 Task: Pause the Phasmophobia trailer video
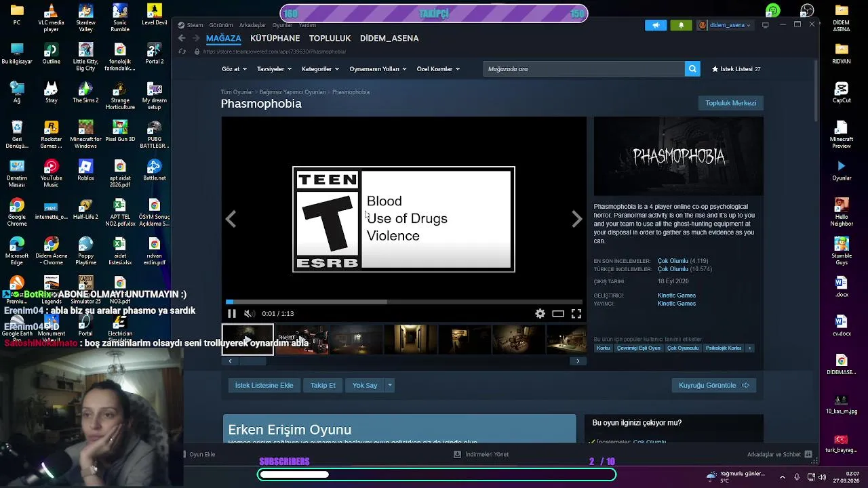[231, 313]
